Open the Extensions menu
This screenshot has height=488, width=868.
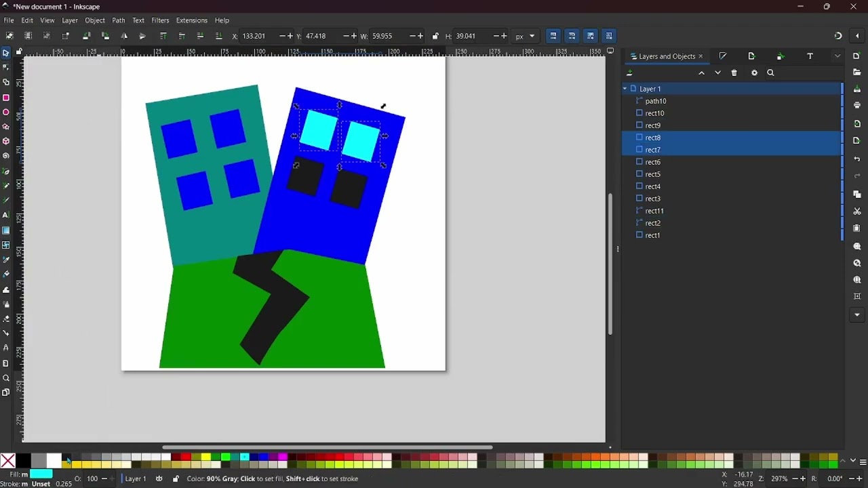pyautogui.click(x=192, y=20)
